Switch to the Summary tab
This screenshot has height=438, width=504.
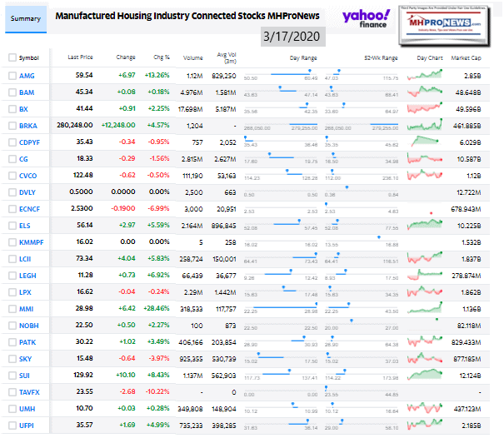25,17
